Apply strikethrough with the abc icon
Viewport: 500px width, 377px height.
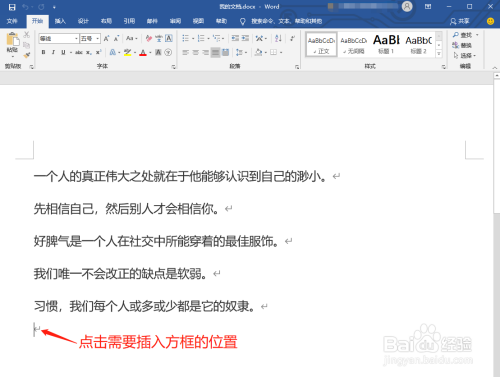[x=79, y=52]
